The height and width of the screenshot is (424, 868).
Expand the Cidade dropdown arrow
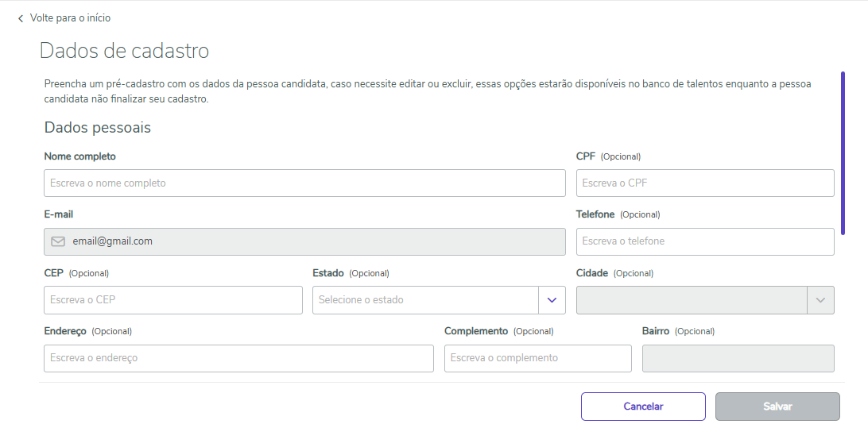(x=821, y=300)
